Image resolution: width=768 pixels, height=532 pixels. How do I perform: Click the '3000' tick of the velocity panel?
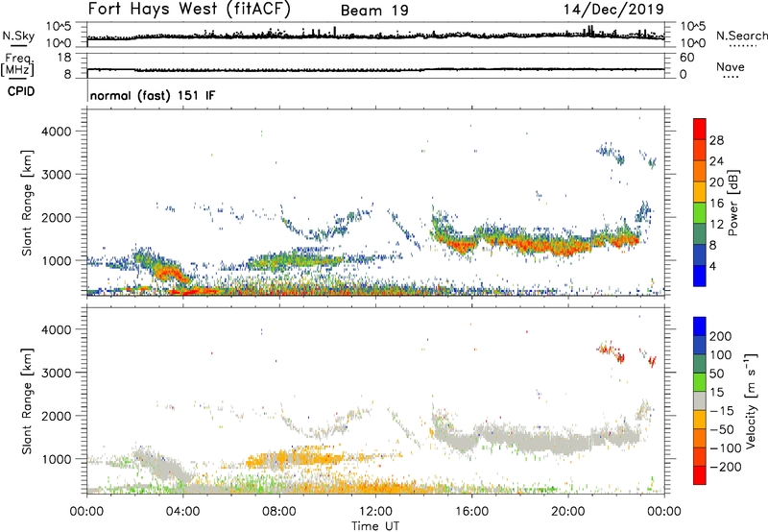point(56,373)
